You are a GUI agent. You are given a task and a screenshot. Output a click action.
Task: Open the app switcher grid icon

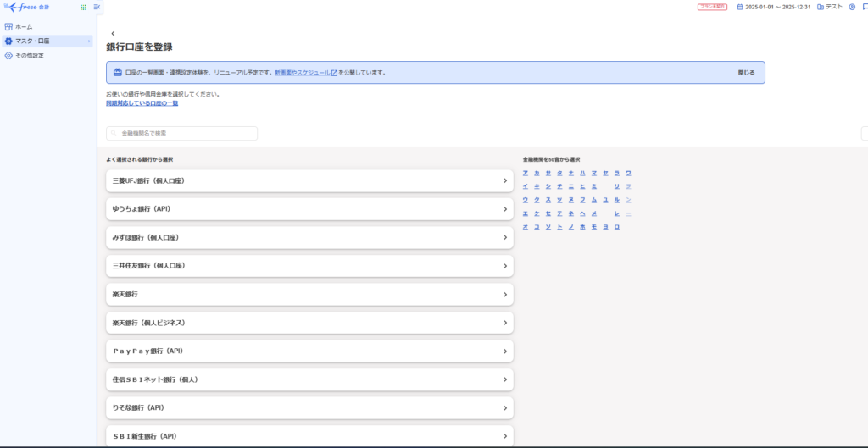(84, 7)
